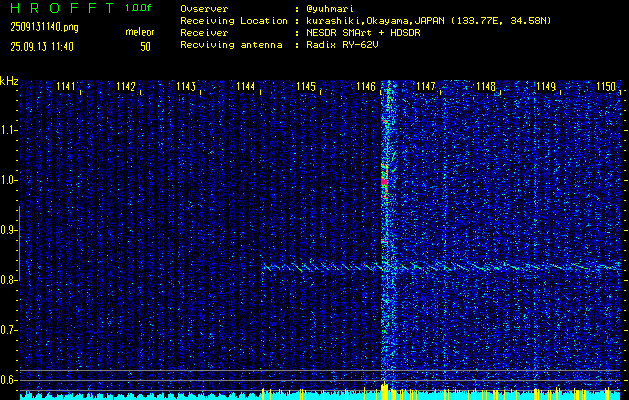Image resolution: width=629 pixels, height=400 pixels.
Task: Click the meteor count value 50
Action: pos(145,47)
